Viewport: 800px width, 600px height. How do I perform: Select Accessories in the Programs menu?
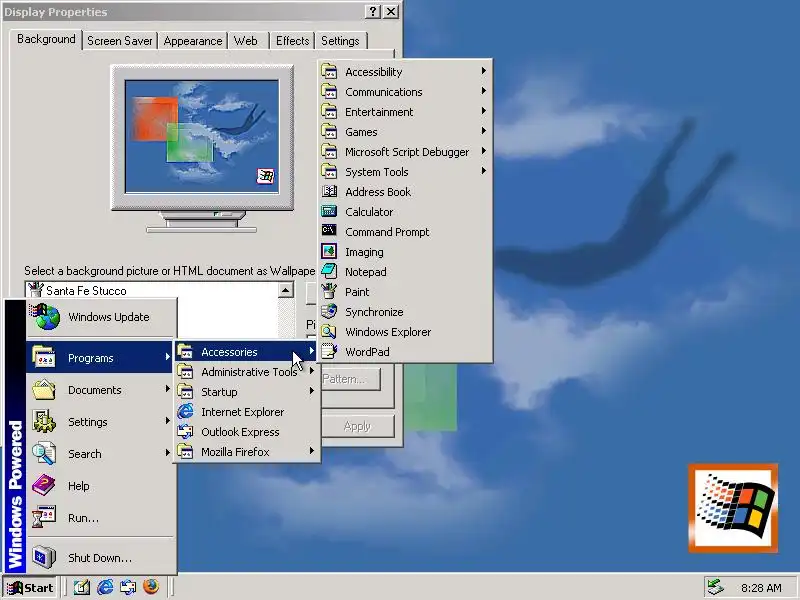click(247, 352)
